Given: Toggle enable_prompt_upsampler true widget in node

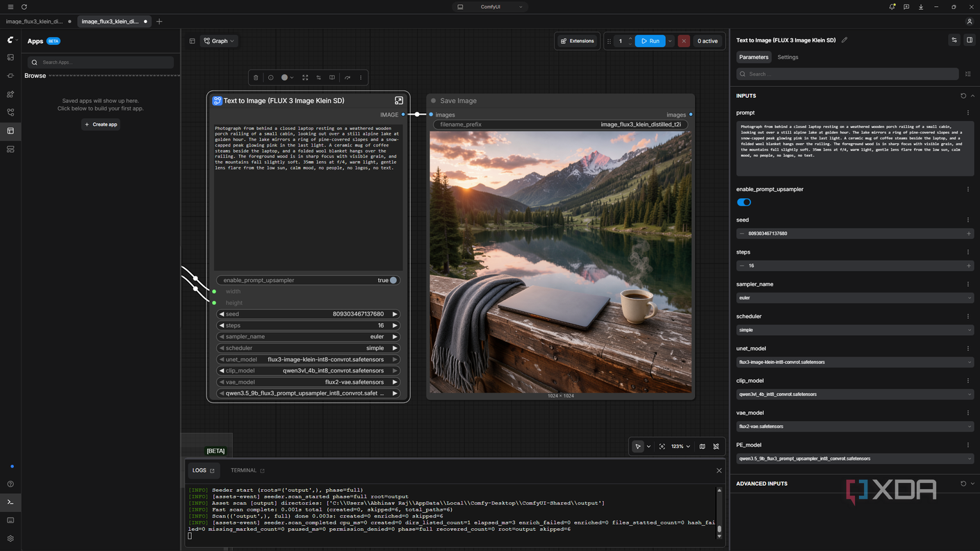Looking at the screenshot, I should (308, 280).
